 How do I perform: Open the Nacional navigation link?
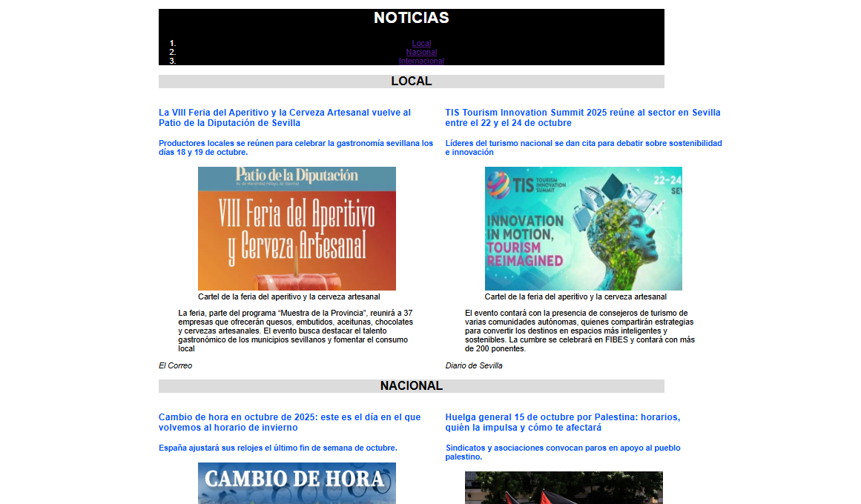420,52
